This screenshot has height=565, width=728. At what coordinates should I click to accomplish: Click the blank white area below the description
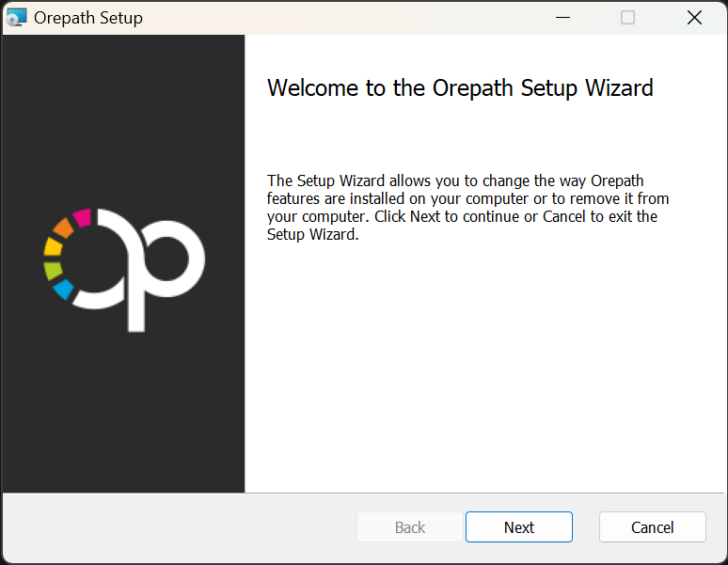[484, 376]
